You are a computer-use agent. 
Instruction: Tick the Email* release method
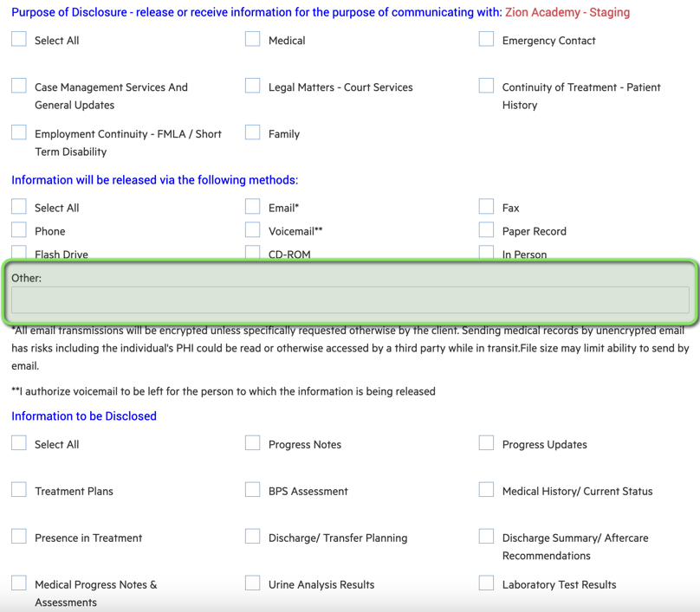[253, 207]
